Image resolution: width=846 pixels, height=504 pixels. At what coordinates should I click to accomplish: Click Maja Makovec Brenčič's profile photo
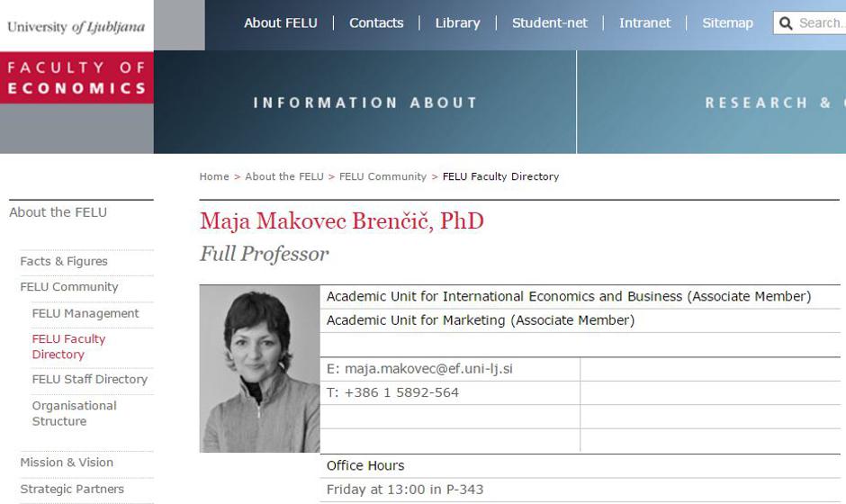(x=259, y=368)
